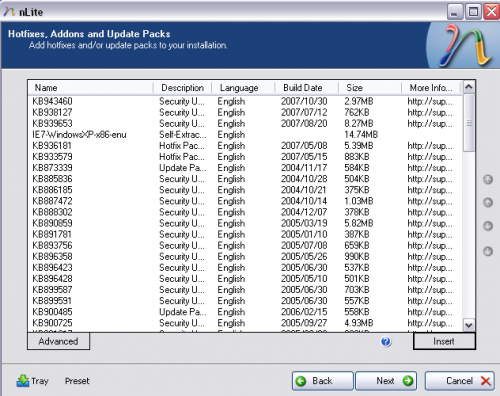This screenshot has height=396, width=500.
Task: Maximize the nLite window
Action: pyautogui.click(x=473, y=12)
